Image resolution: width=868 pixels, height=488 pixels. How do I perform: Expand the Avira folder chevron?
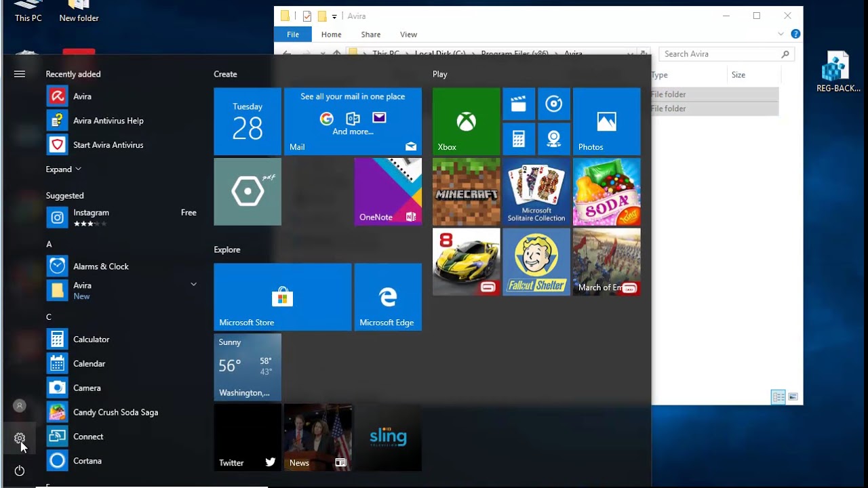tap(193, 285)
